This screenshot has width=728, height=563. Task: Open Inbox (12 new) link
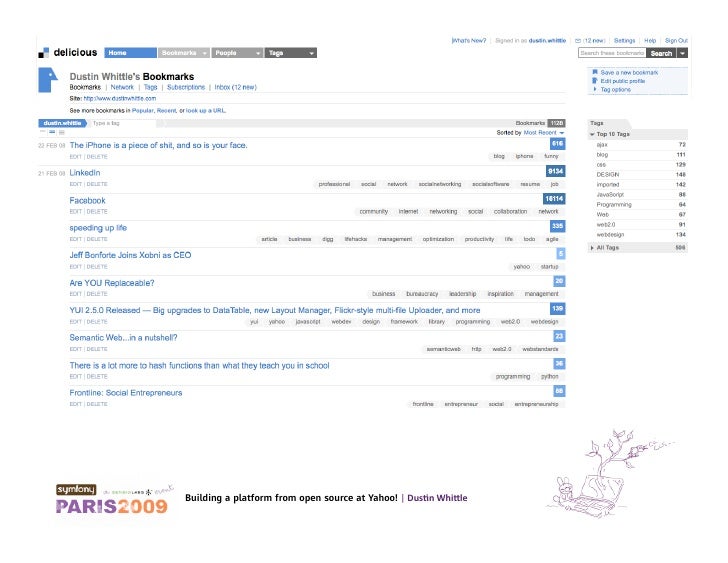tap(235, 87)
